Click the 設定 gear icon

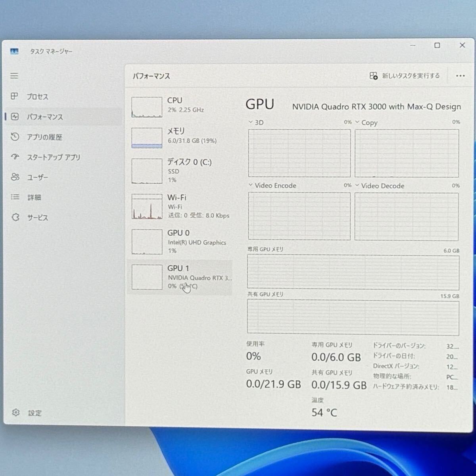click(16, 413)
